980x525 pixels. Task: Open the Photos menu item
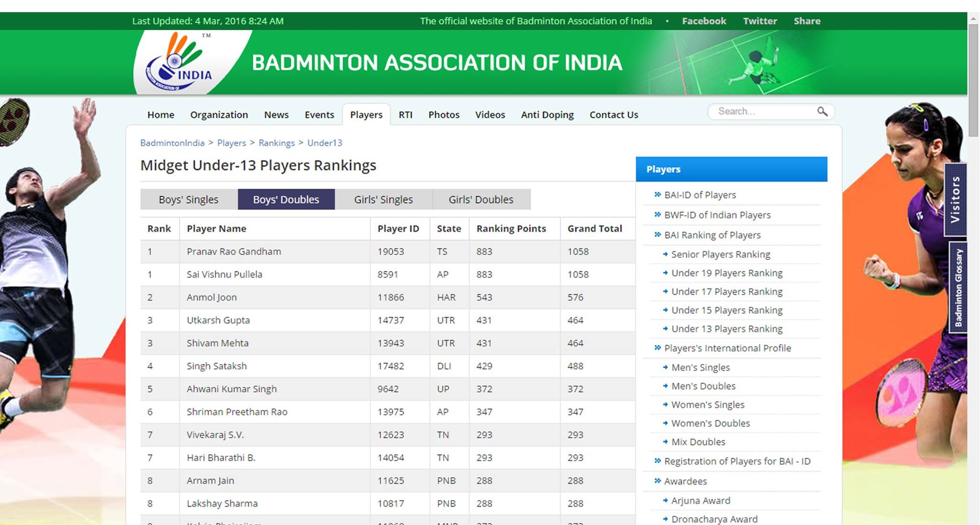pyautogui.click(x=444, y=115)
